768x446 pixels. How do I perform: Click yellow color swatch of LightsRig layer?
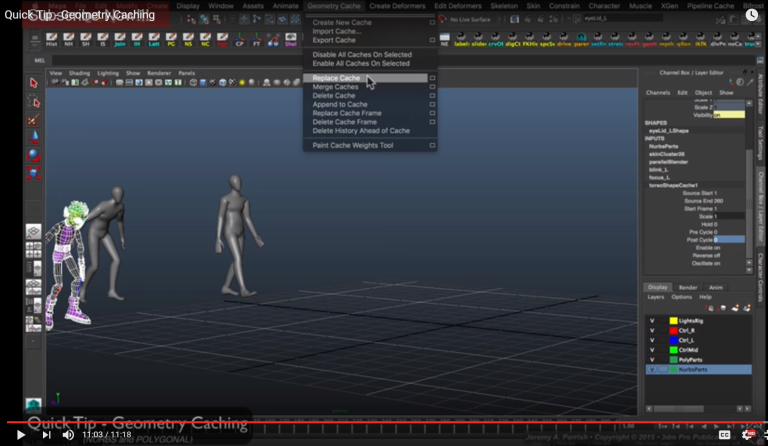673,321
